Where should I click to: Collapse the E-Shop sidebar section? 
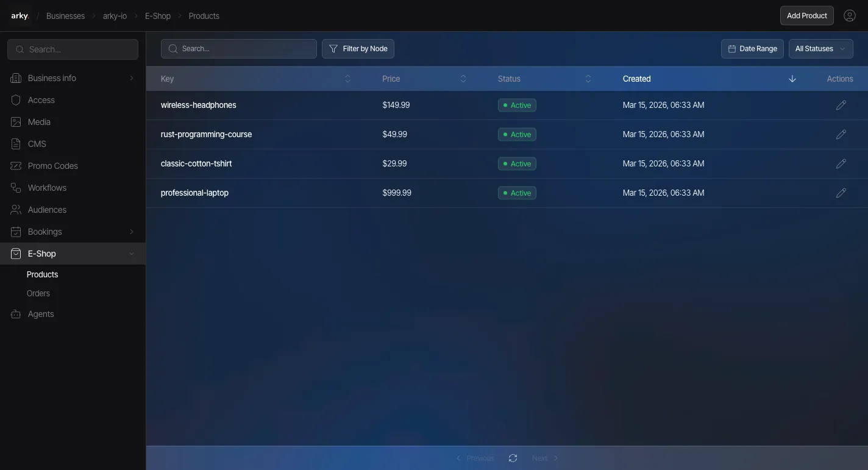coord(131,254)
